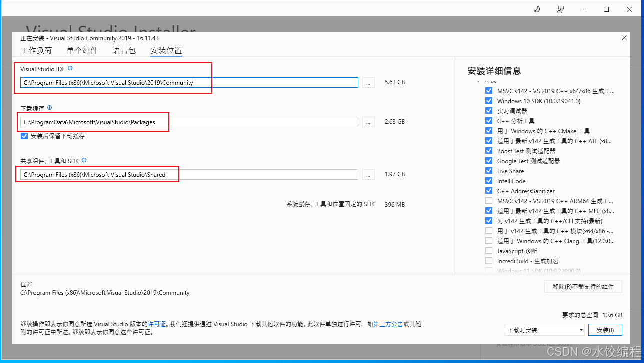Check JavaScript 诊断 component

point(488,251)
